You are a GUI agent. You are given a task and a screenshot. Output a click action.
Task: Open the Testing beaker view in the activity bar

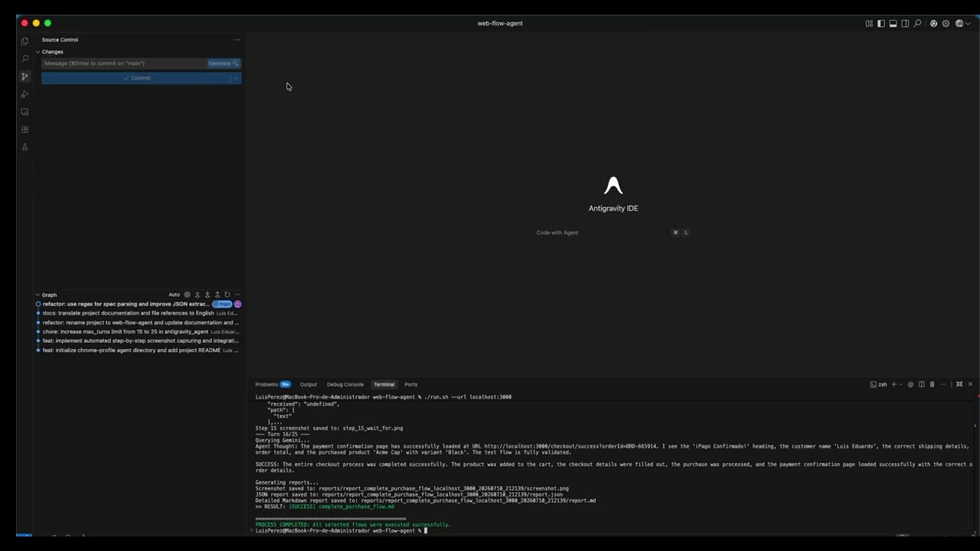point(24,147)
